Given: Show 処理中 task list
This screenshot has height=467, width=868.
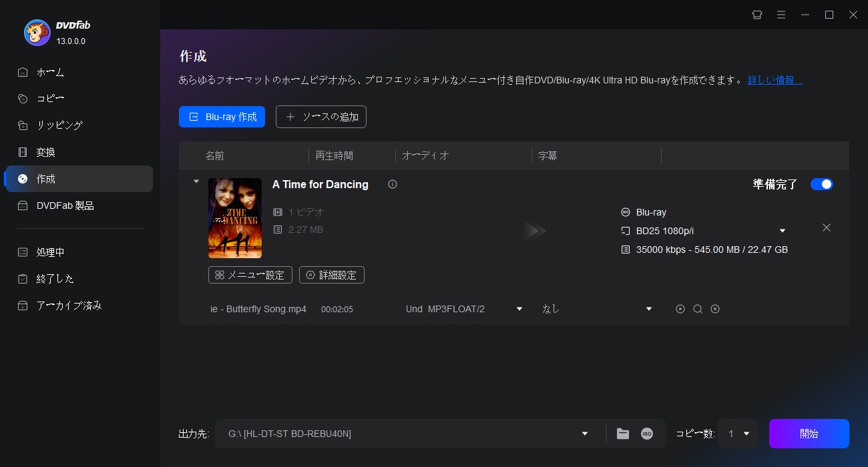Looking at the screenshot, I should pos(79,252).
